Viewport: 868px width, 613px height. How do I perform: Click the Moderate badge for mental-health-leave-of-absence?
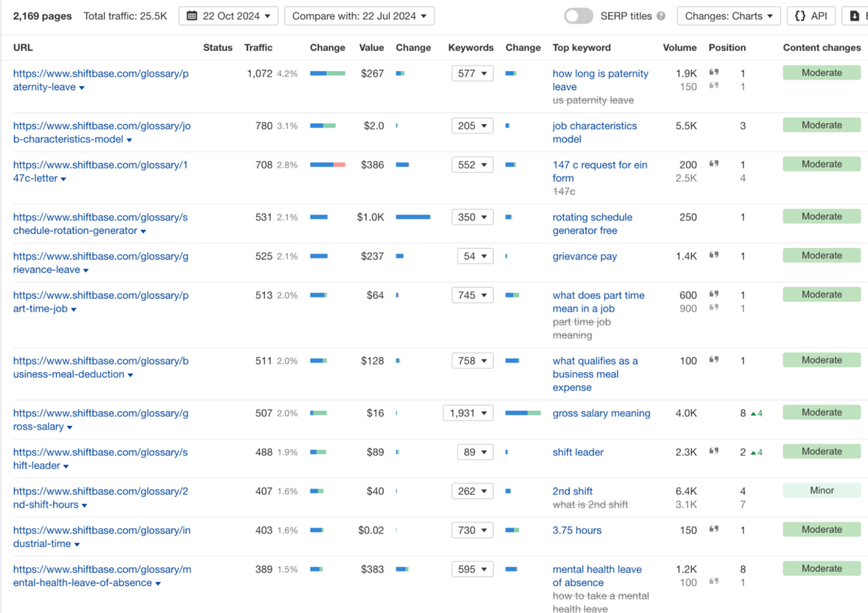point(822,569)
